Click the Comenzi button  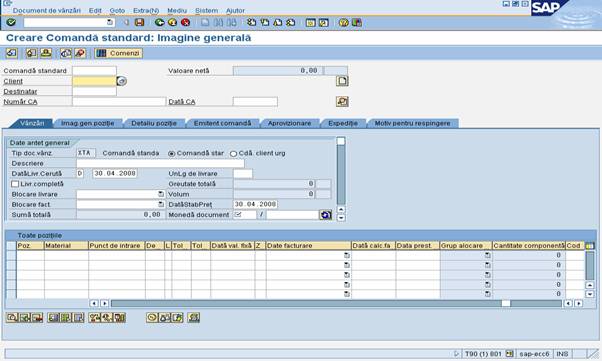[x=119, y=53]
